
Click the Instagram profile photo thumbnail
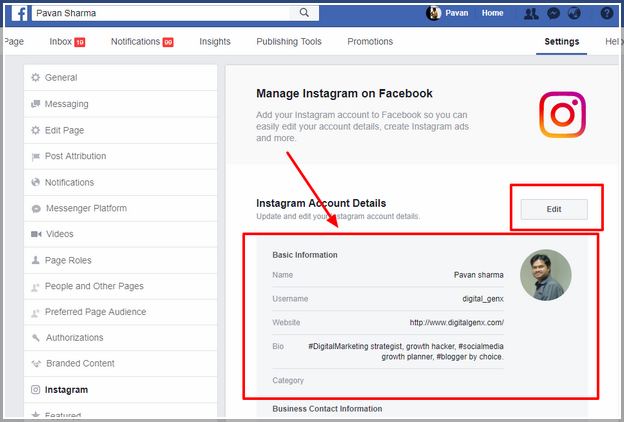coord(546,275)
